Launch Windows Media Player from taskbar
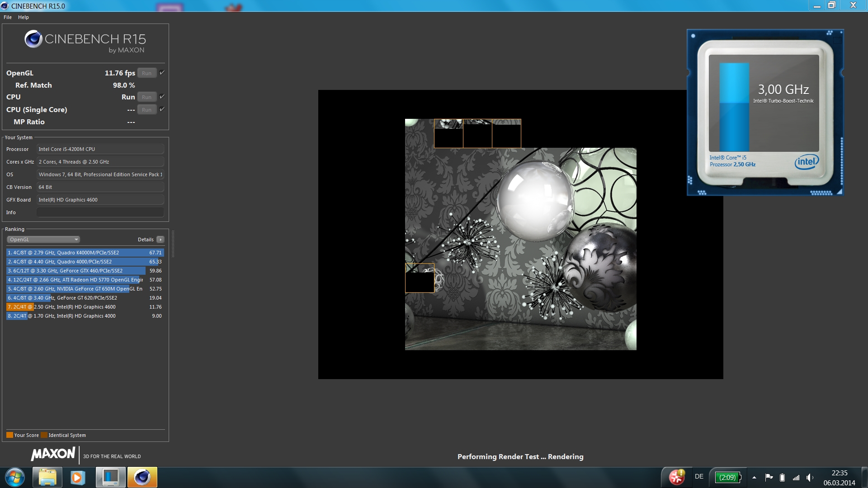Screen dimensions: 868x488 [78, 477]
